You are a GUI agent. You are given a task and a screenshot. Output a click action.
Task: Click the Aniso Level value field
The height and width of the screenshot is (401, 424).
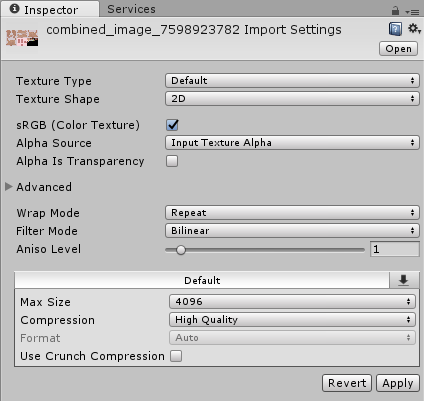tap(394, 249)
